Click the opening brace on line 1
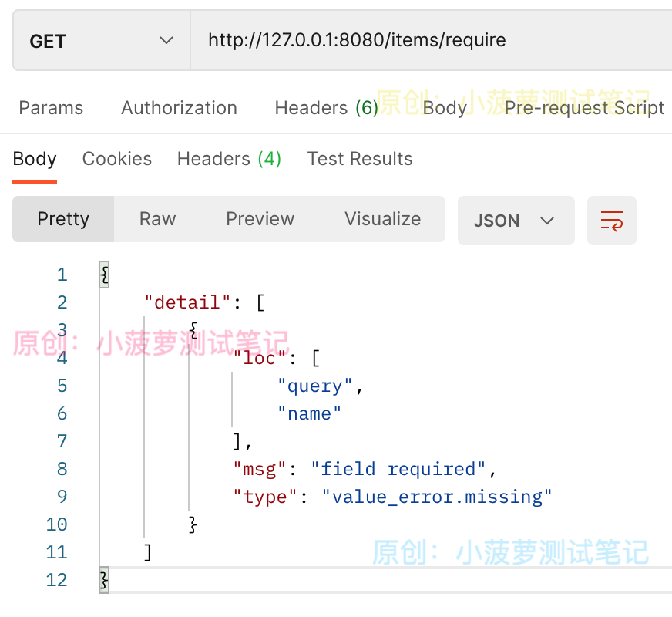This screenshot has width=672, height=617. click(104, 275)
